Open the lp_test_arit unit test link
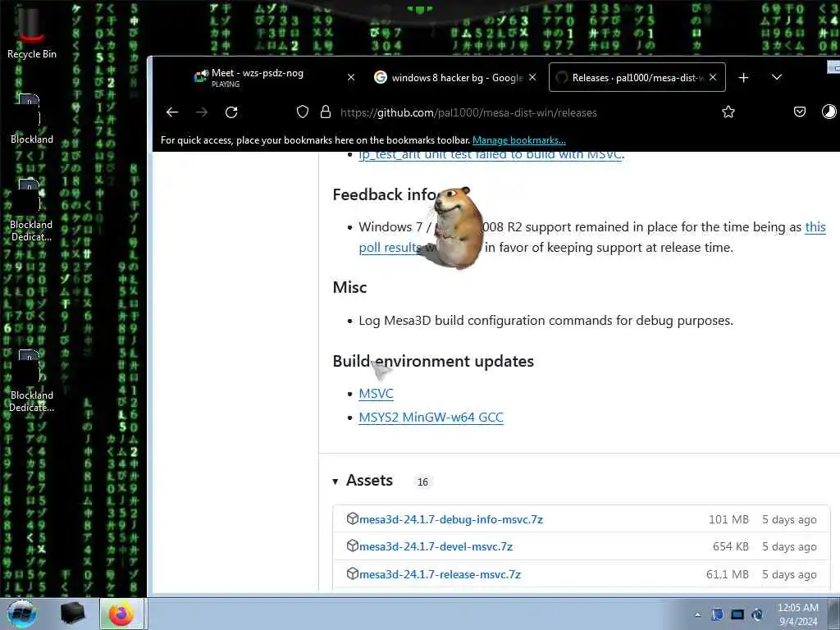 click(491, 155)
